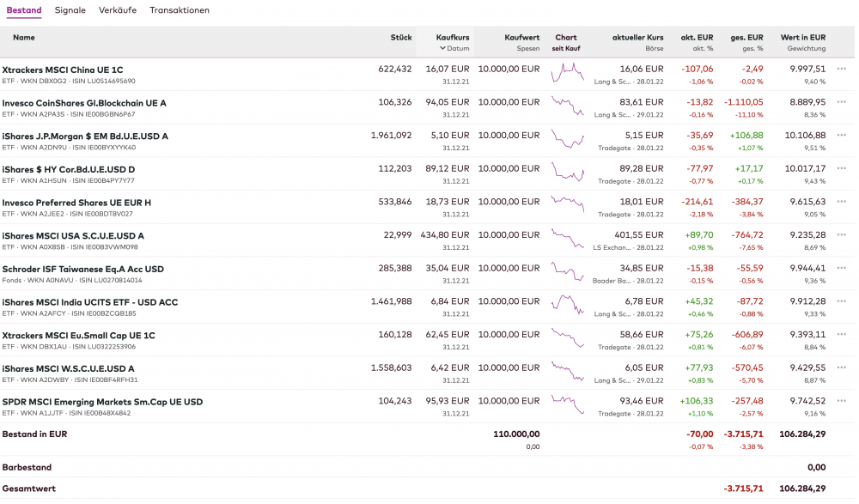Open three-dot menu for SPDR MSCI Emerging Markets

click(841, 402)
